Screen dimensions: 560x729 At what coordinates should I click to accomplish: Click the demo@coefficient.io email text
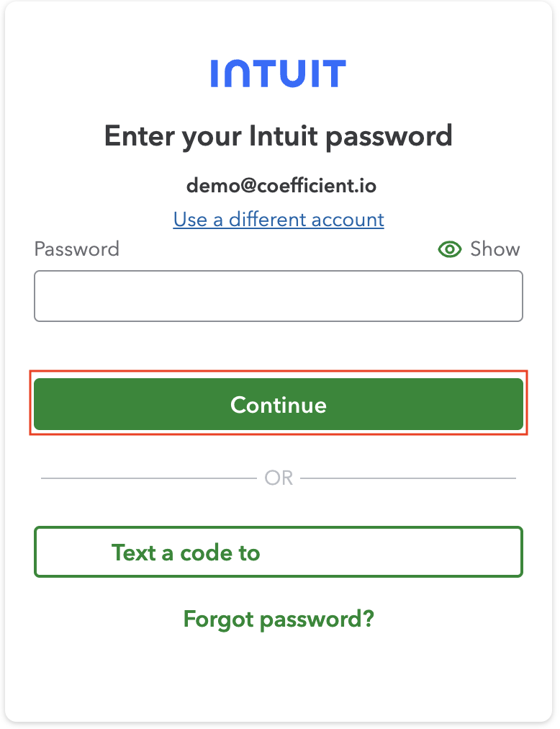click(281, 186)
